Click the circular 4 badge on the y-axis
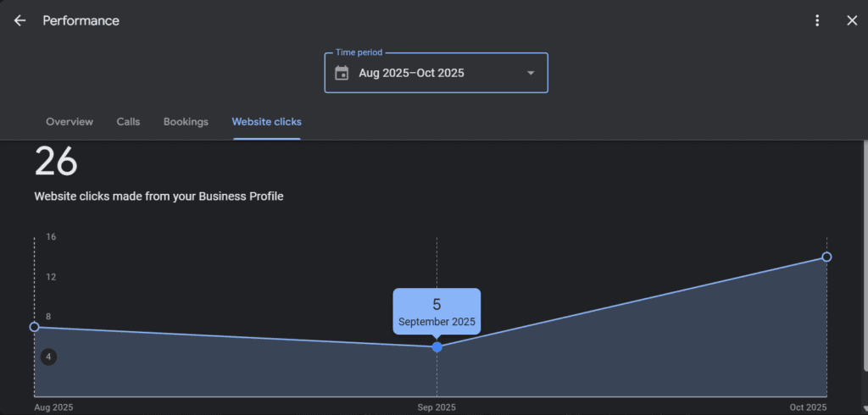Viewport: 868px width, 415px height. (49, 357)
